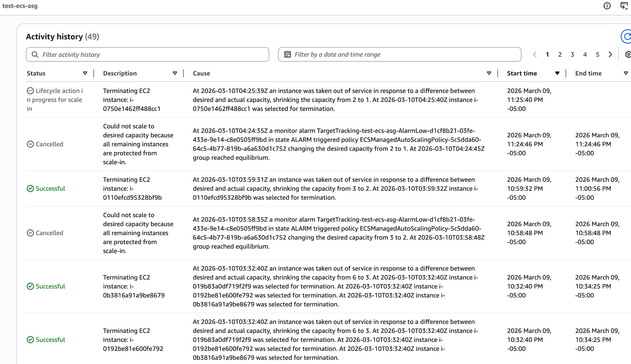Toggle Start time sort order arrow

(x=557, y=73)
